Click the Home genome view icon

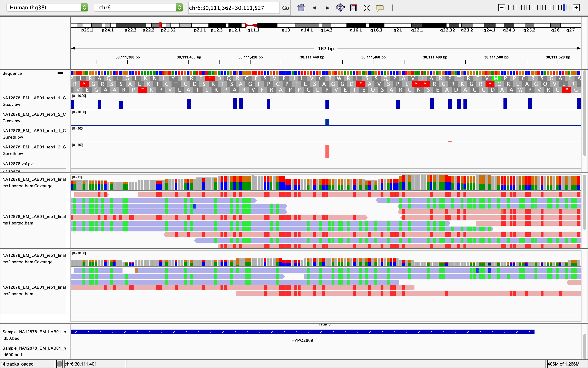tap(301, 8)
